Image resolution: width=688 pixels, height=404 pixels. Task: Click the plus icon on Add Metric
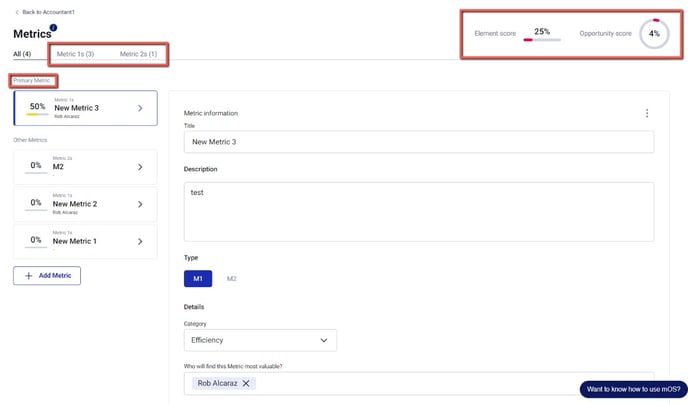[x=29, y=275]
